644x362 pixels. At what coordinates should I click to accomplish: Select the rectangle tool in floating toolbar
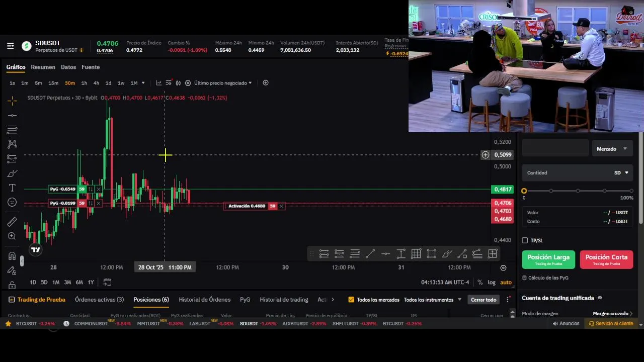click(431, 254)
